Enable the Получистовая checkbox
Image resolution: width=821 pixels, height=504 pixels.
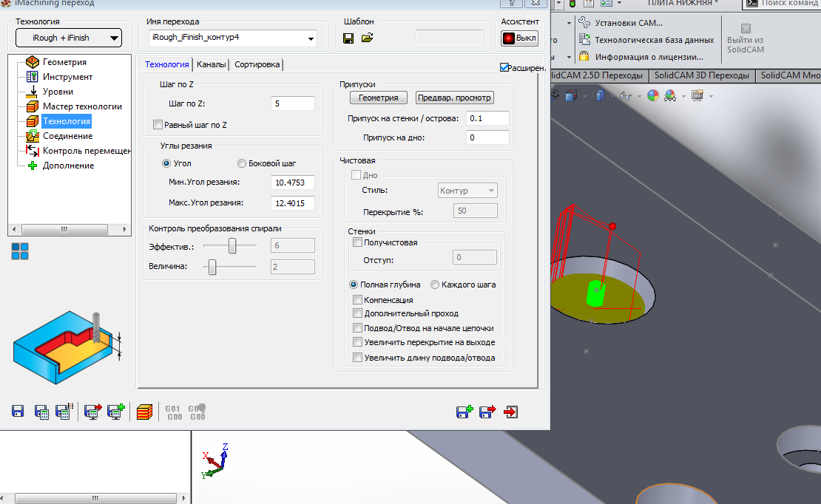pos(358,242)
